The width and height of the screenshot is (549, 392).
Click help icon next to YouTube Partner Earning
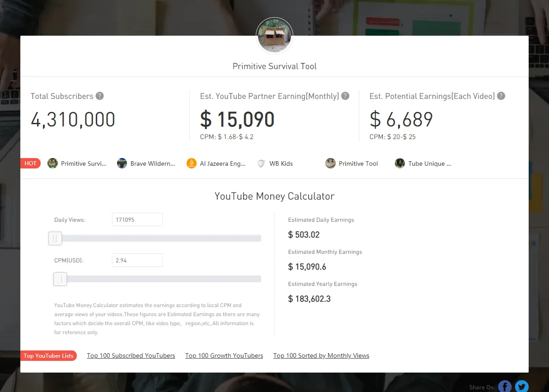pyautogui.click(x=345, y=96)
